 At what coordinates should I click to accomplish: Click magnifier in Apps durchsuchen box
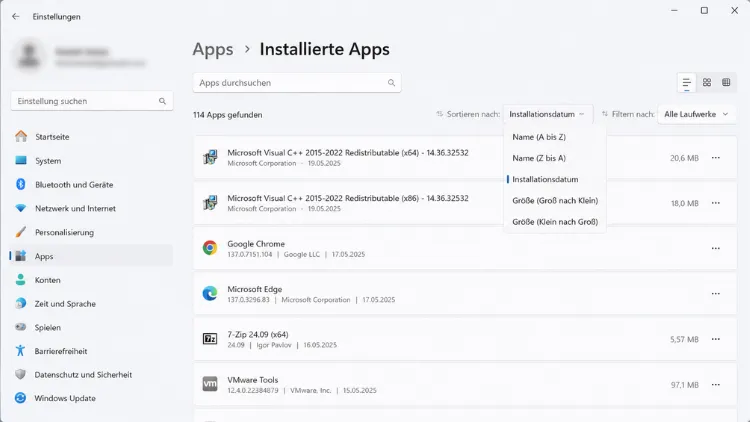click(x=391, y=83)
